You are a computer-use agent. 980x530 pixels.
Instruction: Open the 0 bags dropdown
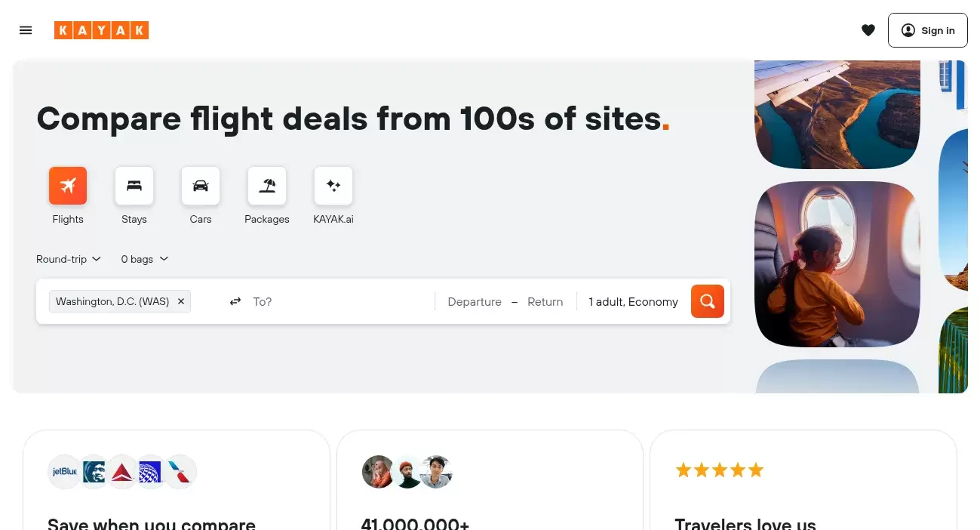[x=144, y=259]
